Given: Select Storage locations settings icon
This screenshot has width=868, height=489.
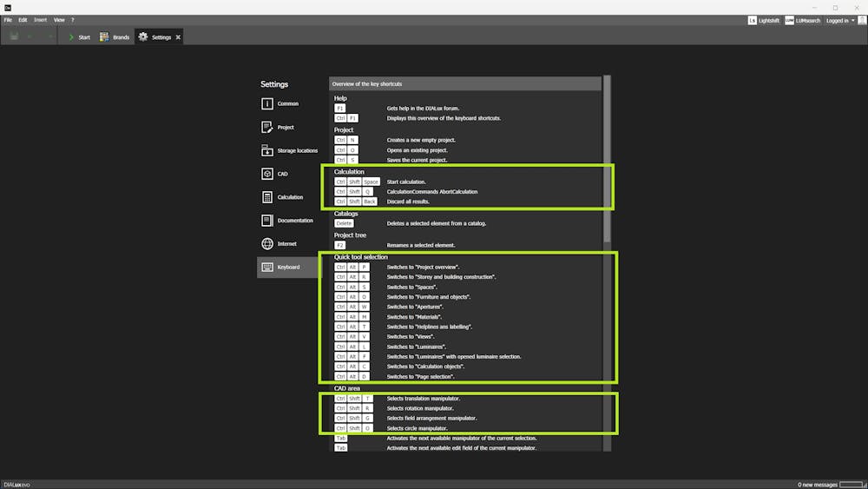Looking at the screenshot, I should click(266, 150).
